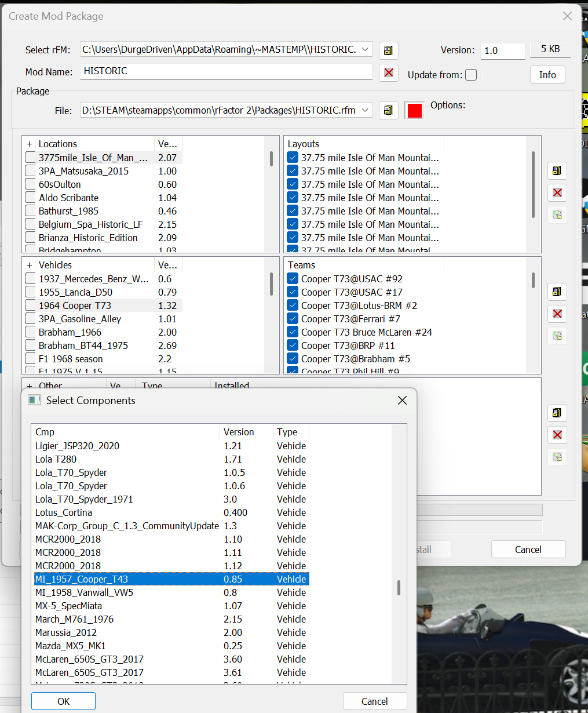Viewport: 588px width, 713px height.
Task: Click the red X icon beside the Teams list
Action: [x=557, y=314]
